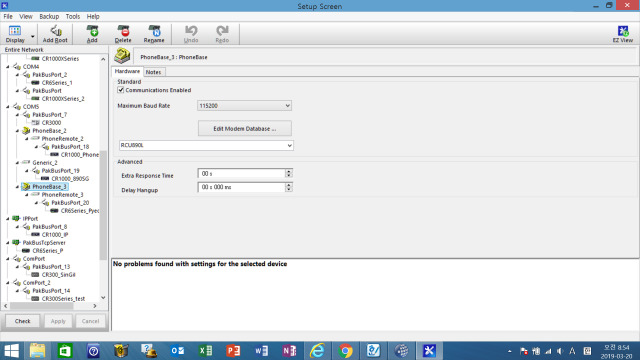Viewport: 640px width, 360px height.
Task: Collapse the IPPort tree node
Action: click(8, 218)
